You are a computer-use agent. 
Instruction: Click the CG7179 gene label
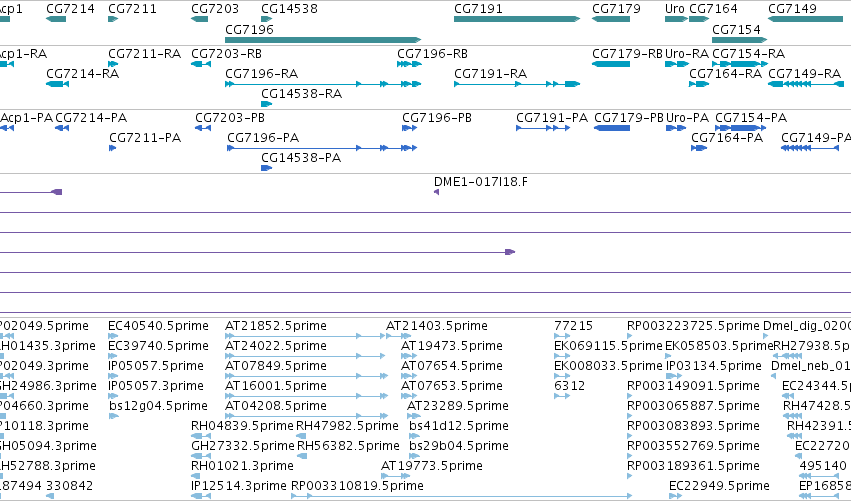616,9
